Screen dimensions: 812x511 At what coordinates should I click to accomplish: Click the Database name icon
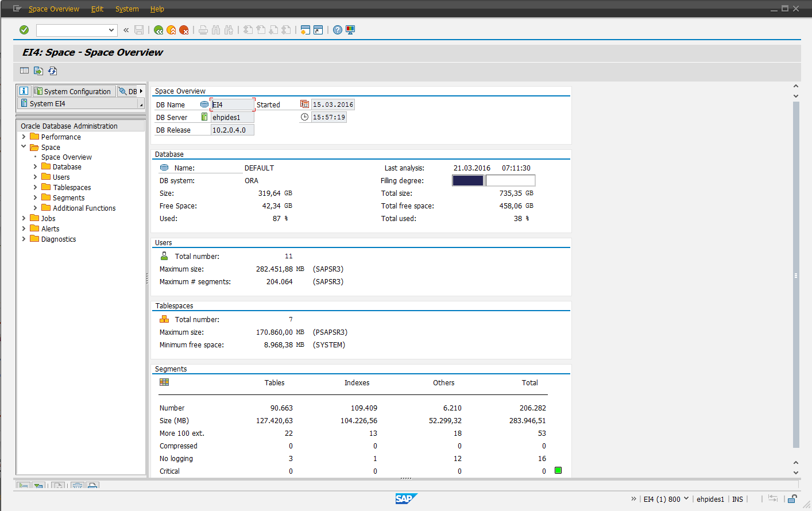(164, 168)
